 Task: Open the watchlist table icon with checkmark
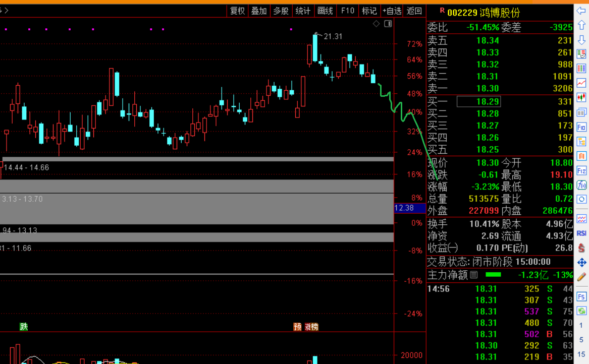pos(581,54)
